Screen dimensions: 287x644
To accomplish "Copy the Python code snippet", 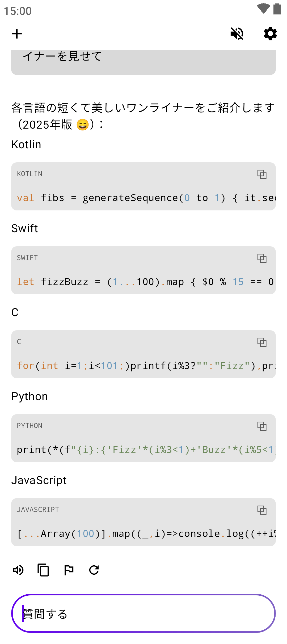I will [x=262, y=426].
